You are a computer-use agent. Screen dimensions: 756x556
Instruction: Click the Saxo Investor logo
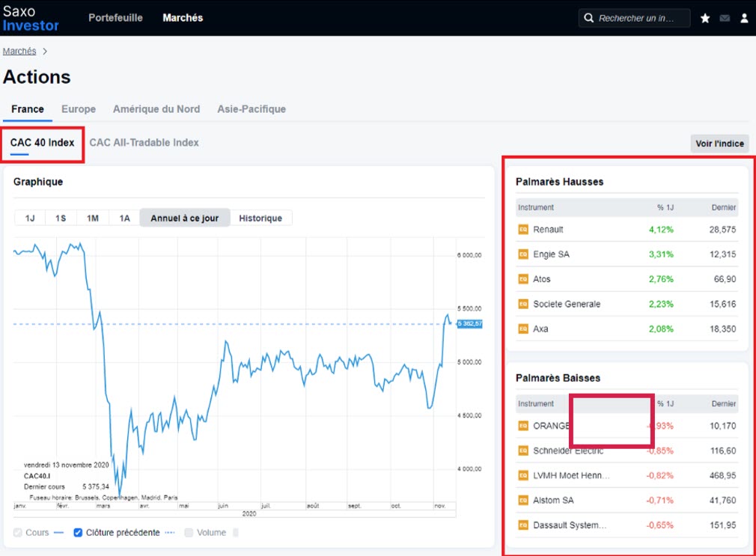click(31, 18)
